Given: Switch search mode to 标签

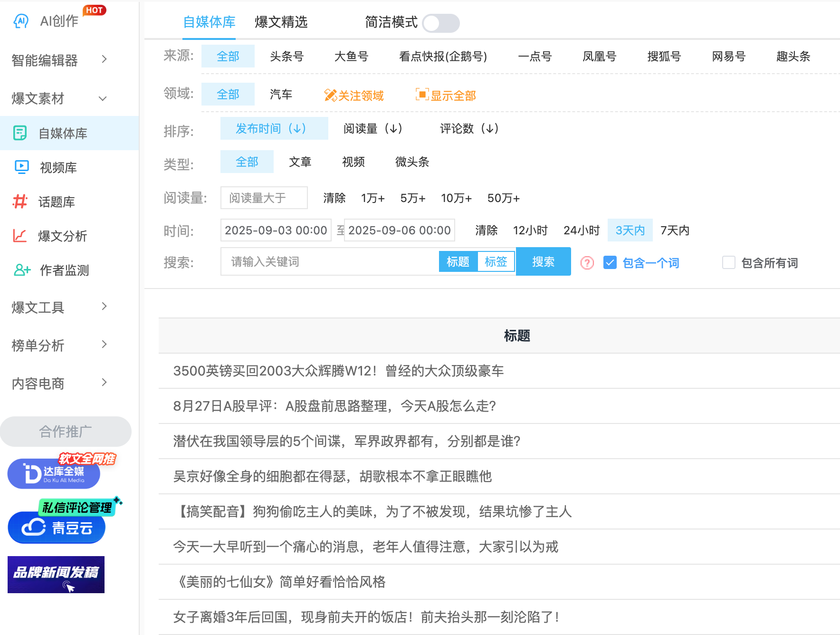Looking at the screenshot, I should [496, 261].
